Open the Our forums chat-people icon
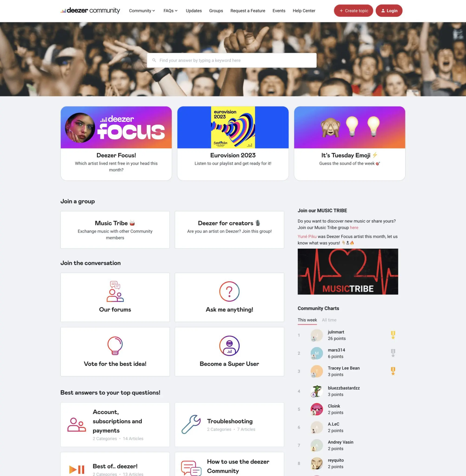The width and height of the screenshot is (466, 476). click(x=115, y=291)
